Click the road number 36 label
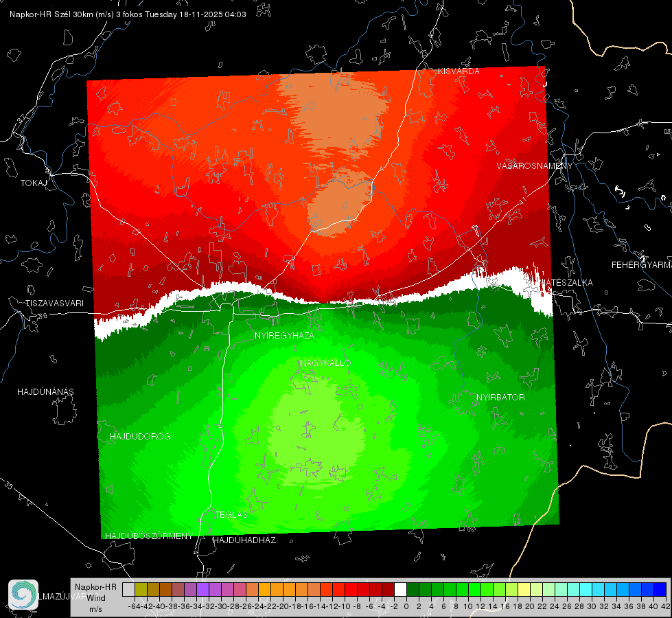This screenshot has height=618, width=672. (43, 316)
